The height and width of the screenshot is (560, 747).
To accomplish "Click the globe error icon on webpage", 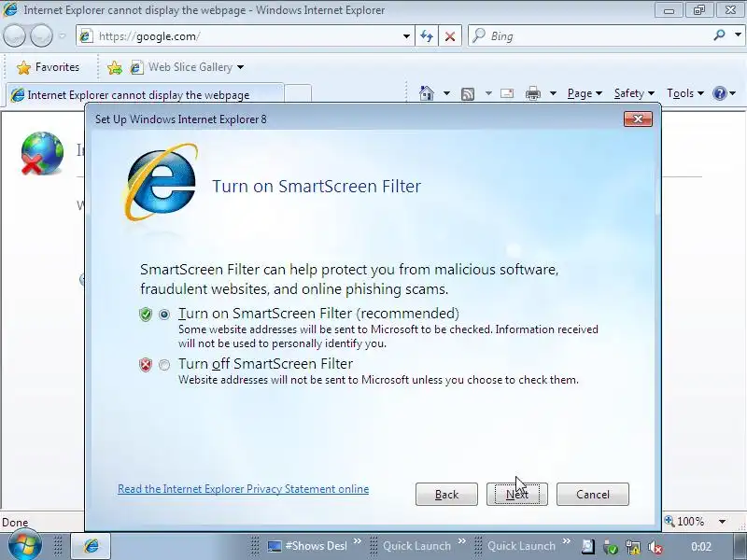I will tap(42, 153).
